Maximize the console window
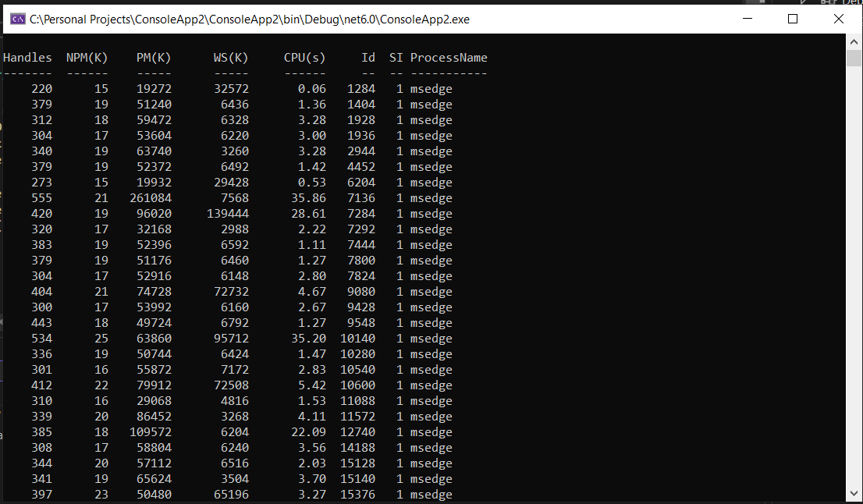The width and height of the screenshot is (863, 504). (x=792, y=19)
